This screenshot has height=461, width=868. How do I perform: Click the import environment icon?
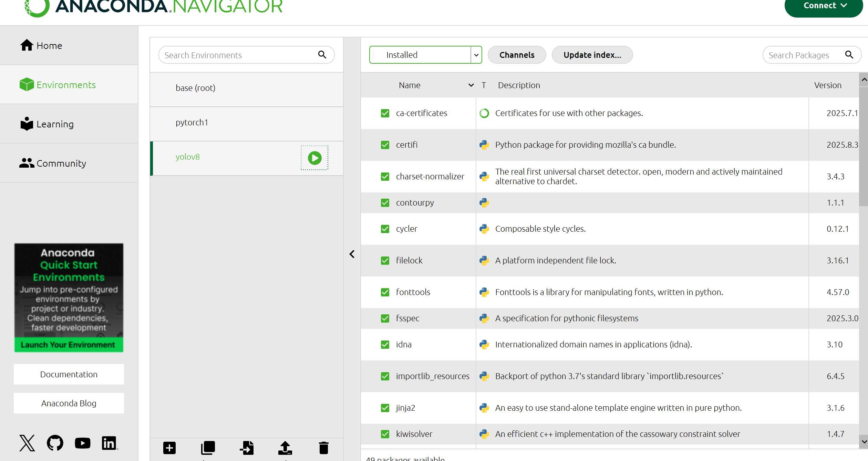click(247, 448)
